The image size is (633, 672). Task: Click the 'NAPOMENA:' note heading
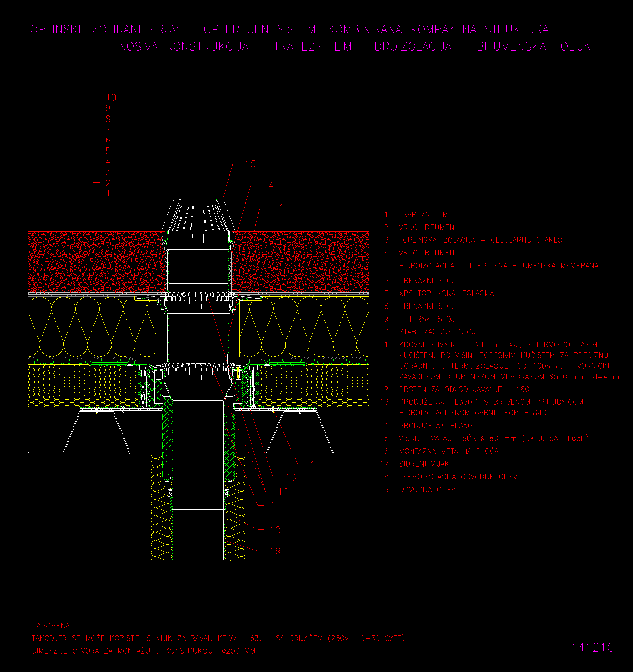click(52, 626)
